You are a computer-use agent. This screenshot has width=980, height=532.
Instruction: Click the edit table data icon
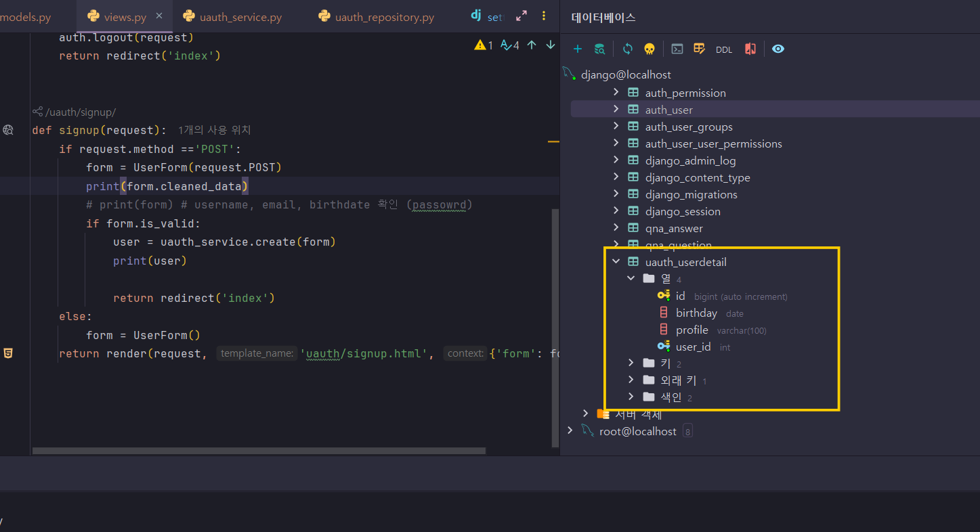(700, 49)
